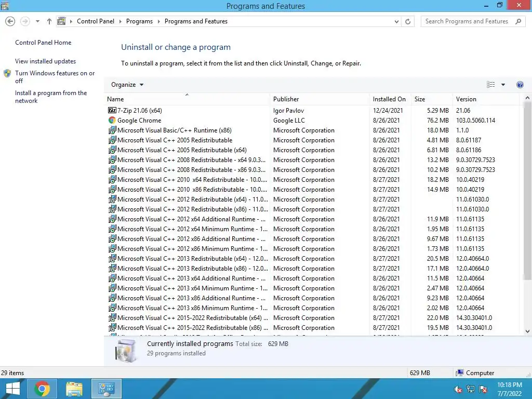Open the Organize menu
This screenshot has width=532, height=399.
point(127,85)
